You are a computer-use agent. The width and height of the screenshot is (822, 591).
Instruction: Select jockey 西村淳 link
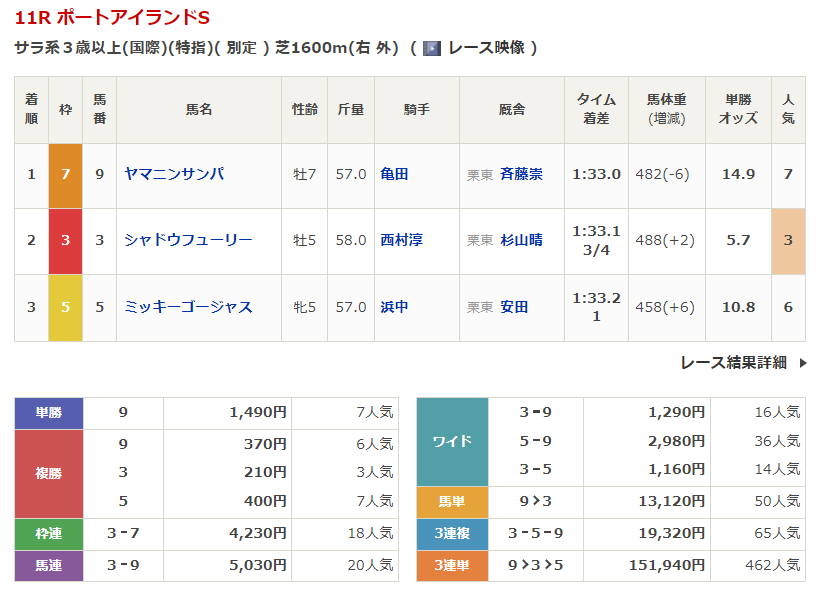(401, 240)
